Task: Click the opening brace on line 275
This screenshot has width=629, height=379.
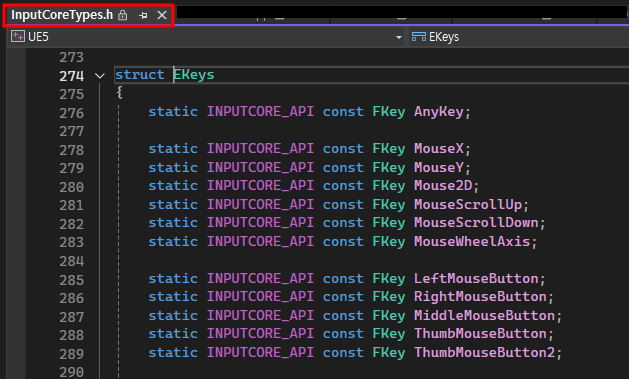Action: tap(119, 93)
